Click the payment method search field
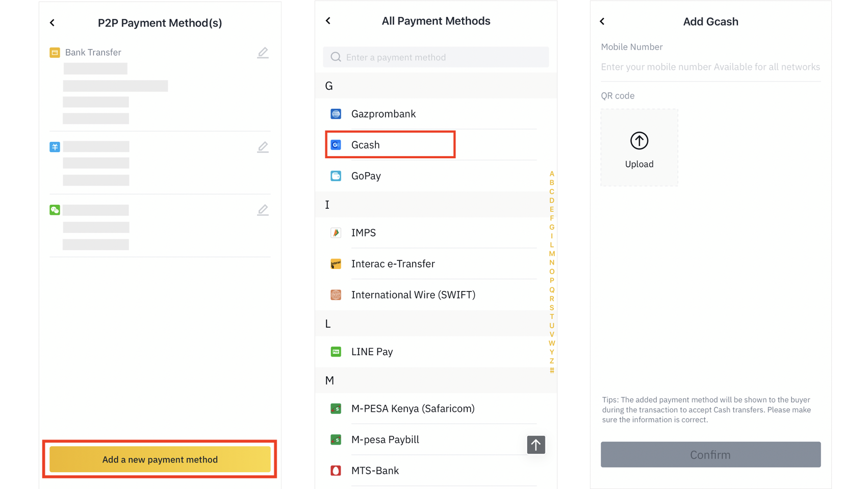This screenshot has height=489, width=868. (436, 57)
